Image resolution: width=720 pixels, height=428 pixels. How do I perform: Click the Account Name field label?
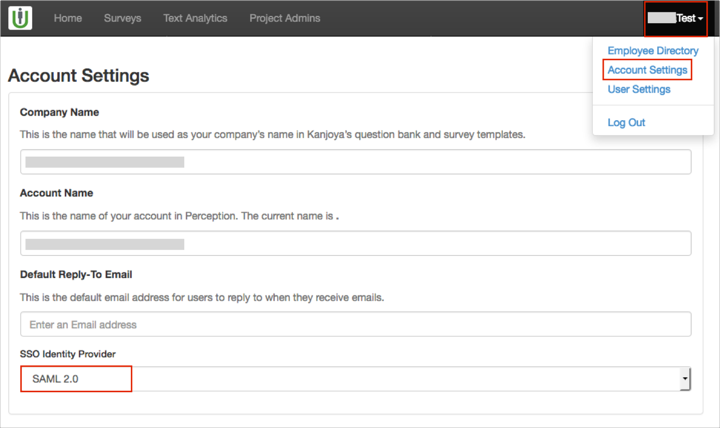point(56,193)
